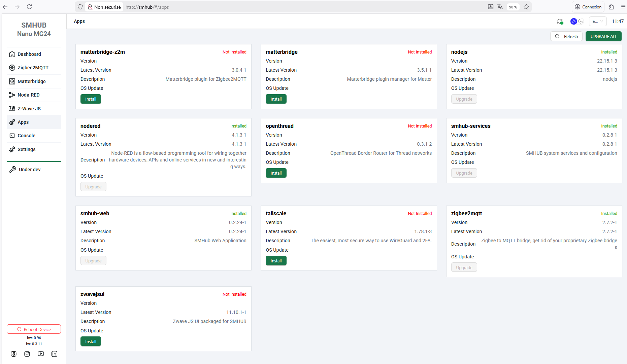The height and width of the screenshot is (364, 627).
Task: Click the 'nodered' card title
Action: coord(90,126)
